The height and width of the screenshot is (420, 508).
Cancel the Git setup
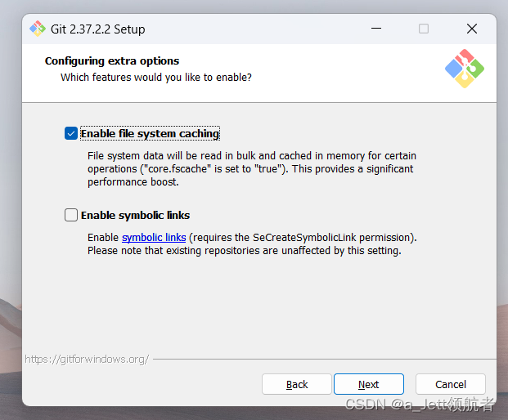[x=451, y=384]
